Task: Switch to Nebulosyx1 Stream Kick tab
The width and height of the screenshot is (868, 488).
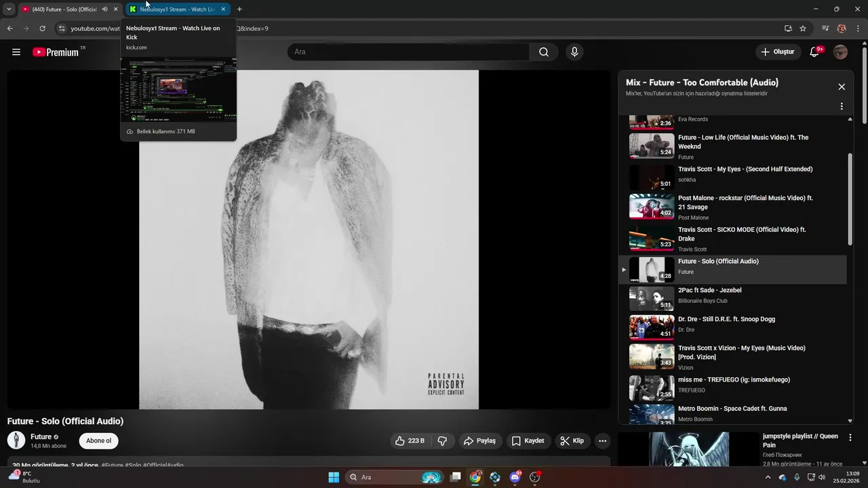Action: pos(178,9)
